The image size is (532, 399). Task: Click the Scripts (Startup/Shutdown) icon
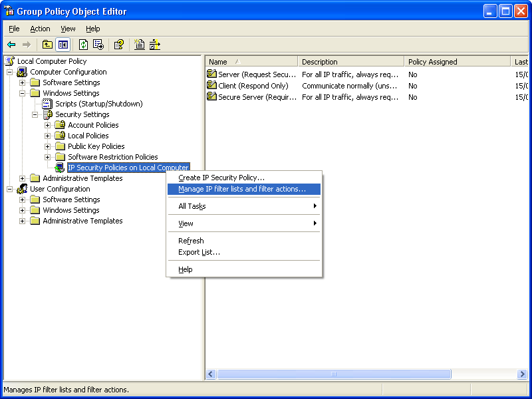pos(47,104)
